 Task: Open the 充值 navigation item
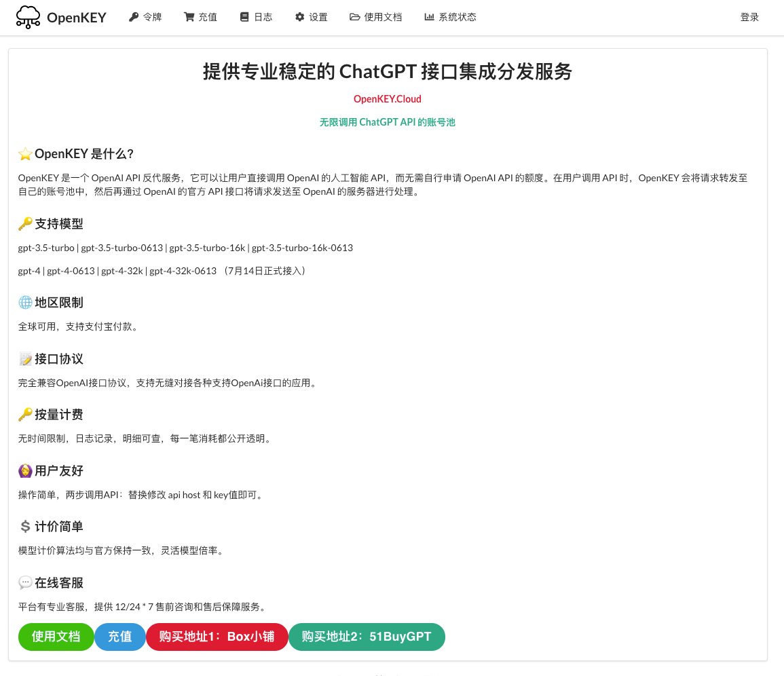tap(200, 17)
